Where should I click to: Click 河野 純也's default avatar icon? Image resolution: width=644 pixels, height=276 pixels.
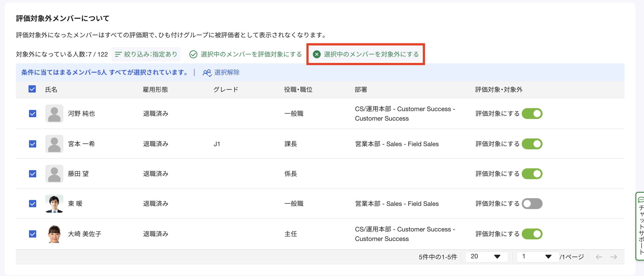coord(54,114)
